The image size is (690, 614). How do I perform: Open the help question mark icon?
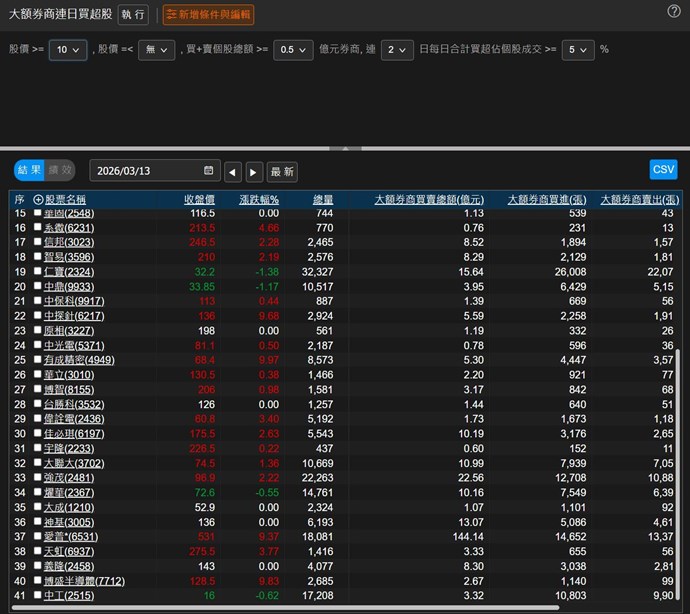coord(673,11)
